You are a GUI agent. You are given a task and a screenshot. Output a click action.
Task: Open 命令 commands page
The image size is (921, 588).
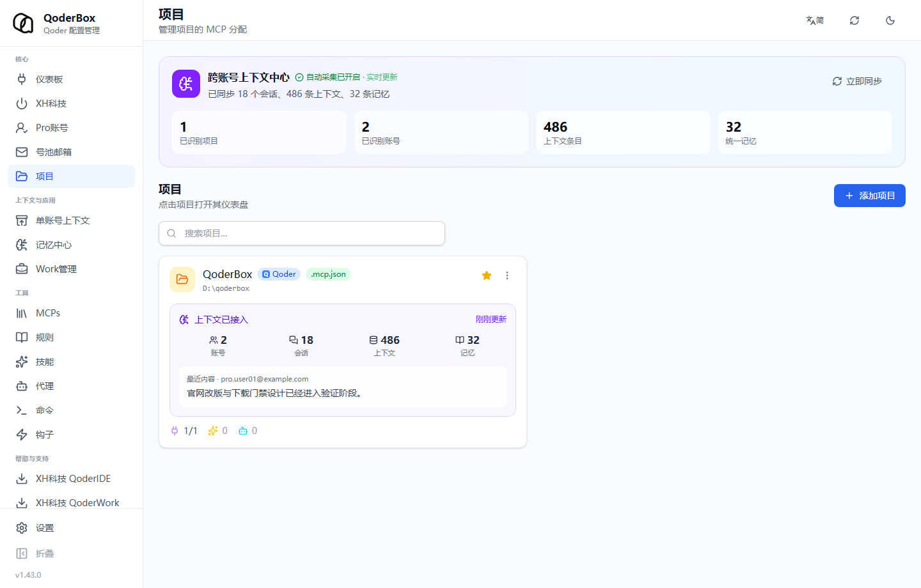pyautogui.click(x=71, y=410)
